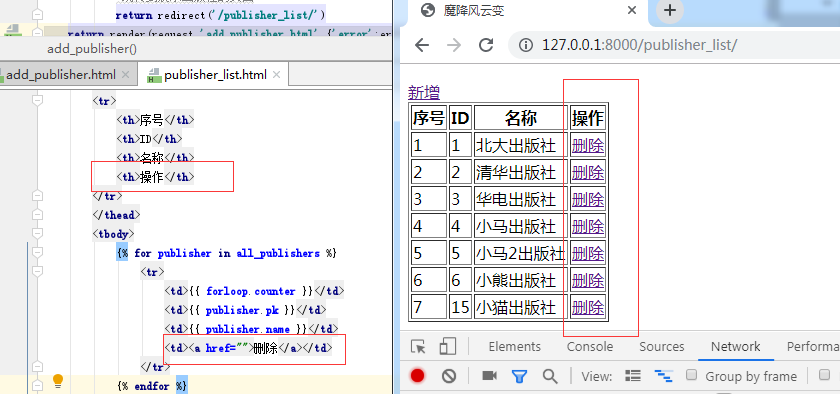Toggle fold marker at thead's closing </tr>
The width and height of the screenshot is (840, 394).
coord(37,196)
